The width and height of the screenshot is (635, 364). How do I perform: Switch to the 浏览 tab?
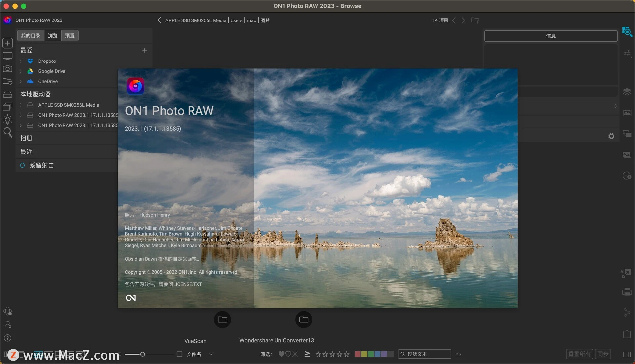click(x=53, y=36)
